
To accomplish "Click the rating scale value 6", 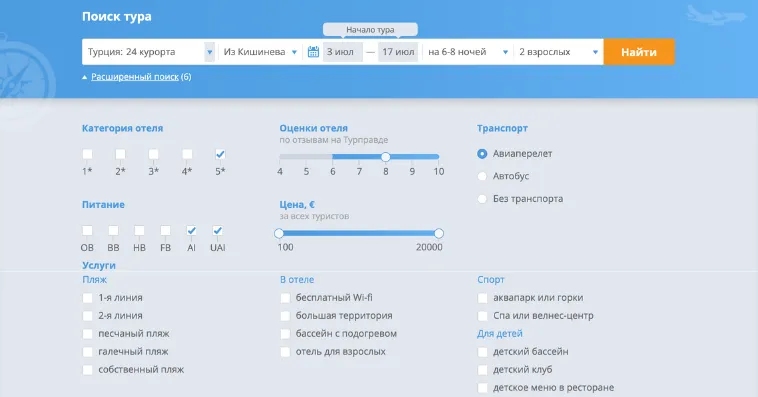I will 333,172.
